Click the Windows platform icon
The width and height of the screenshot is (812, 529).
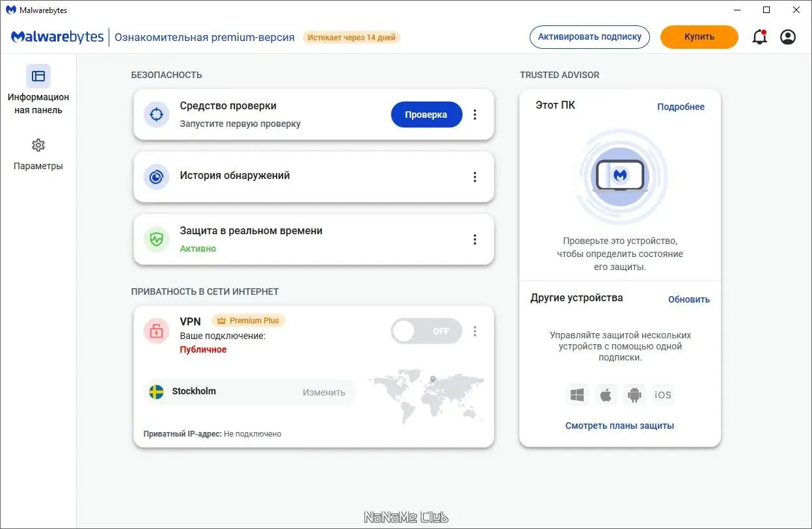pyautogui.click(x=577, y=394)
